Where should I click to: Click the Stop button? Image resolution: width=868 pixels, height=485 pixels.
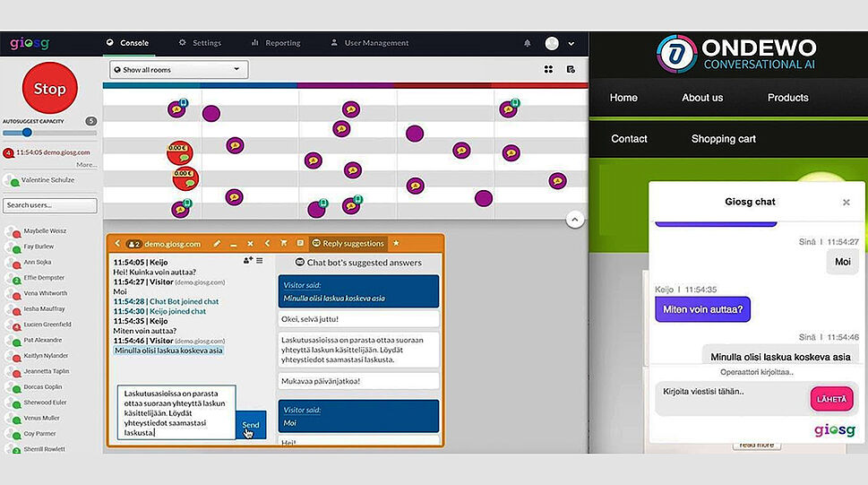click(50, 88)
